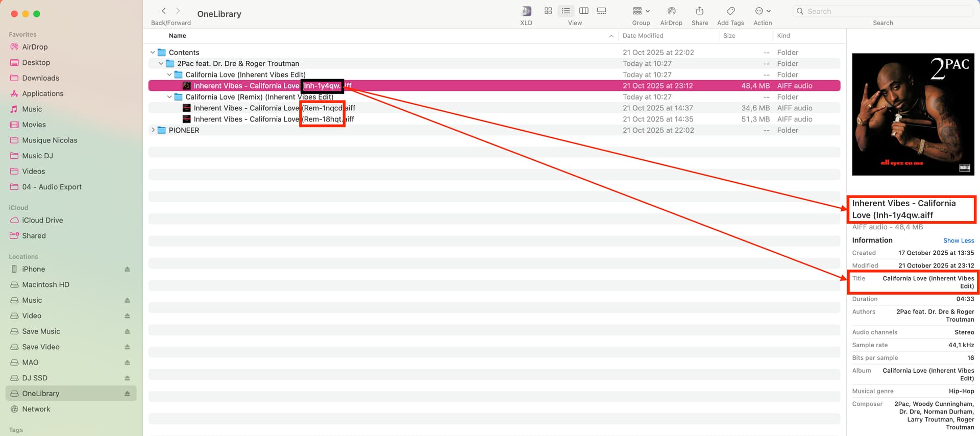Open the Action dropdown menu
Viewport: 980px width, 436px height.
click(x=763, y=11)
